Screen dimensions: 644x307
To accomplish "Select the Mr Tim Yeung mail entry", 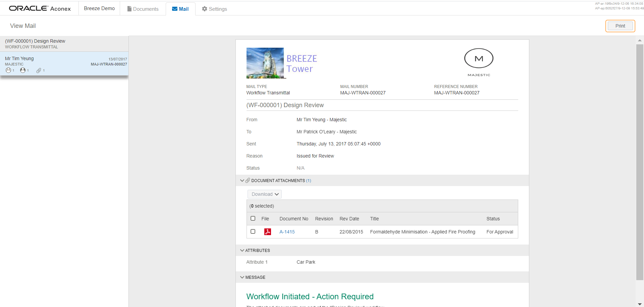I will [x=64, y=63].
